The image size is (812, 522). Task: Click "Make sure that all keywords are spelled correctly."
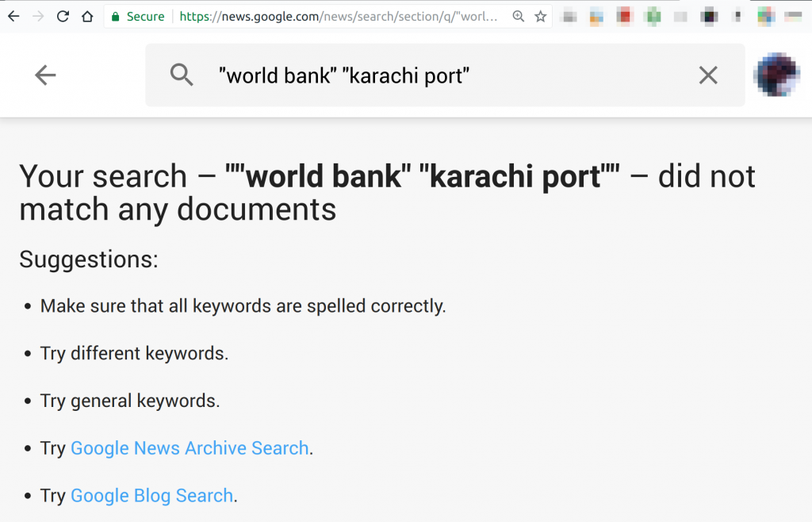[x=243, y=306]
